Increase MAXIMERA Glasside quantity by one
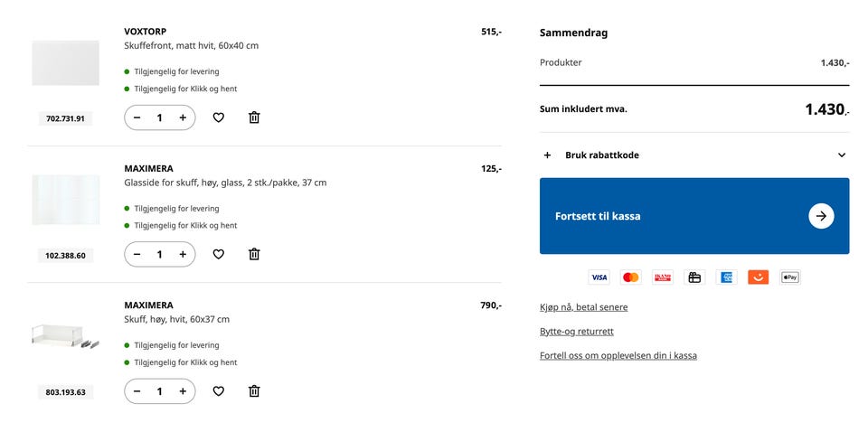The width and height of the screenshot is (868, 432). (183, 254)
